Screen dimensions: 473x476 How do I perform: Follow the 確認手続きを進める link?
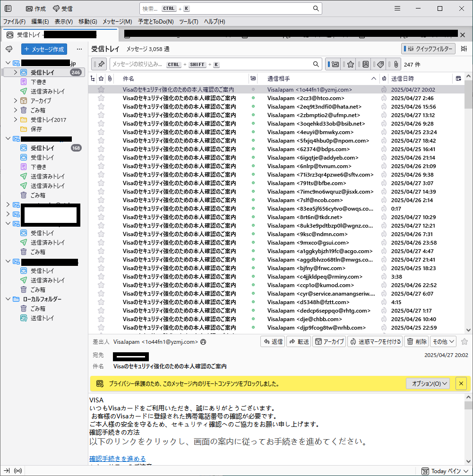tap(118, 459)
